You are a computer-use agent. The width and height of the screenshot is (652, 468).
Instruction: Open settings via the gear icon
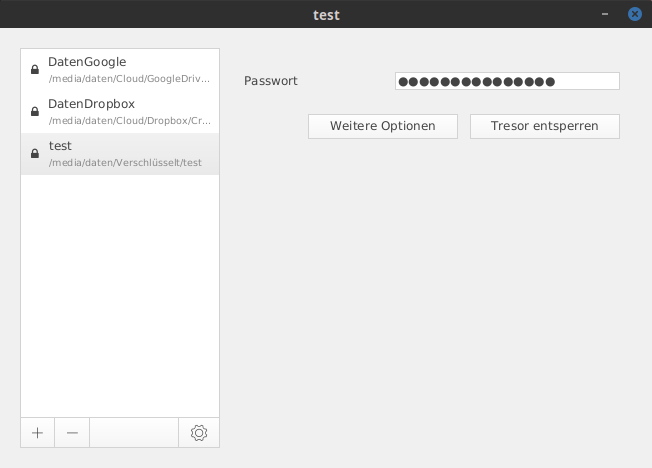pyautogui.click(x=199, y=433)
